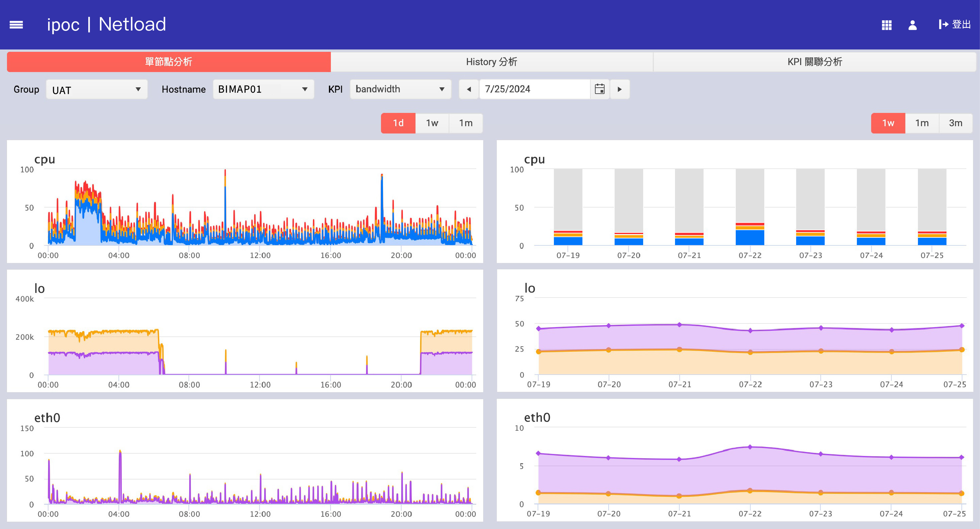This screenshot has height=529, width=980.
Task: Switch to 單節點分析 tab
Action: tap(169, 62)
